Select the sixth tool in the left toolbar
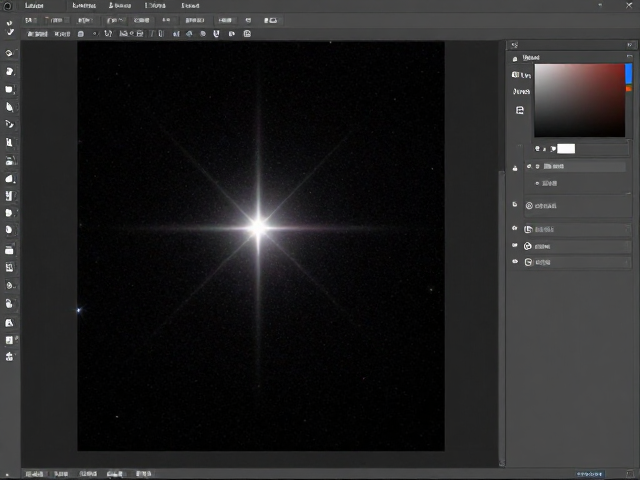This screenshot has width=640, height=480. [9, 142]
